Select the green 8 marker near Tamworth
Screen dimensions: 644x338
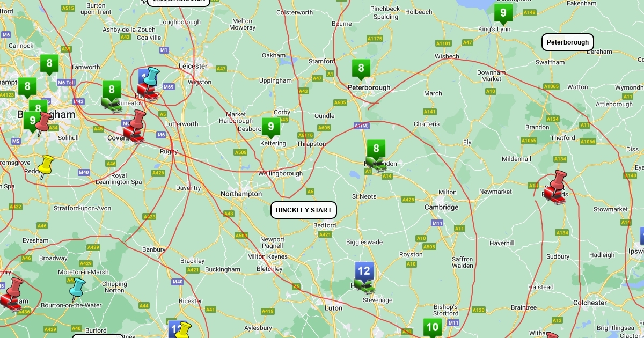click(x=49, y=65)
